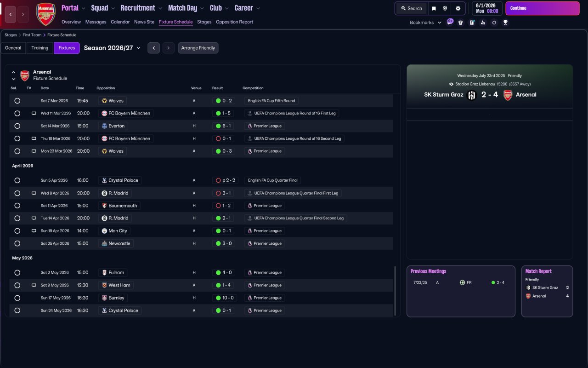The width and height of the screenshot is (588, 368).
Task: Click the shirt kit shortcut icon
Action: (461, 23)
